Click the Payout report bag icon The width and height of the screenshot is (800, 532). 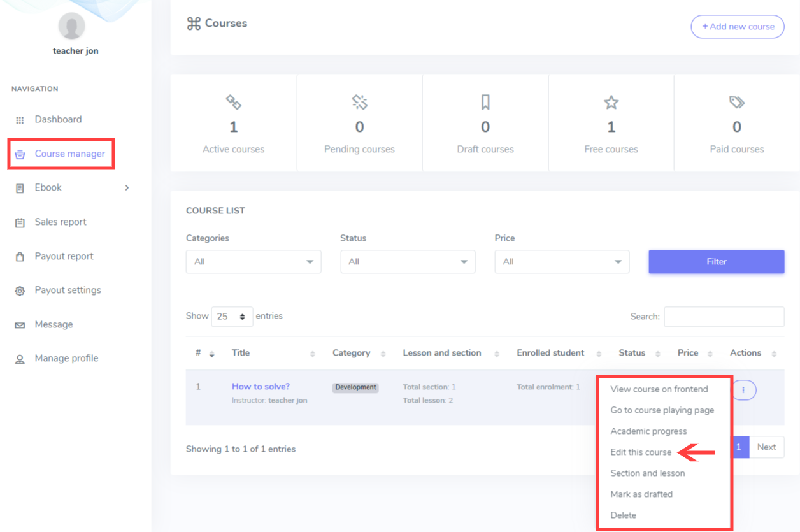pyautogui.click(x=20, y=257)
